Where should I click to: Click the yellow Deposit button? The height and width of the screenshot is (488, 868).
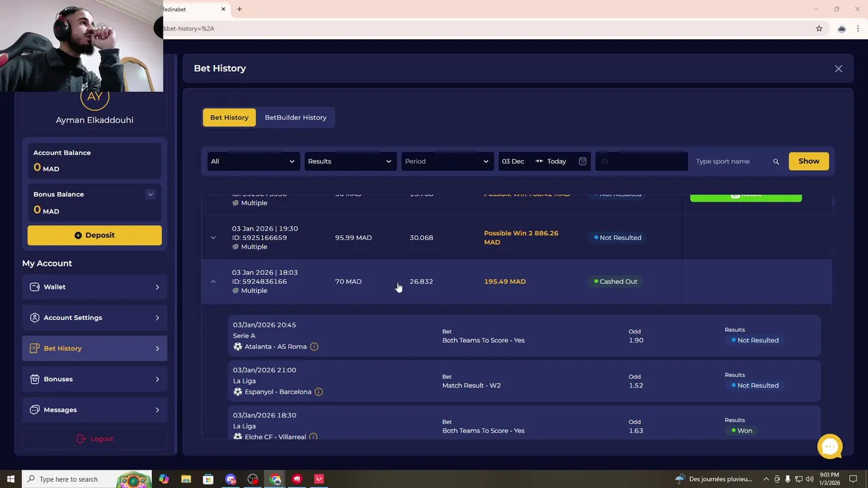(x=94, y=235)
